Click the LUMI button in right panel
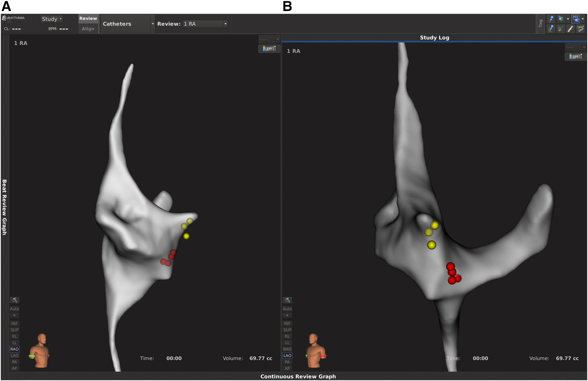The image size is (588, 381). [x=575, y=57]
